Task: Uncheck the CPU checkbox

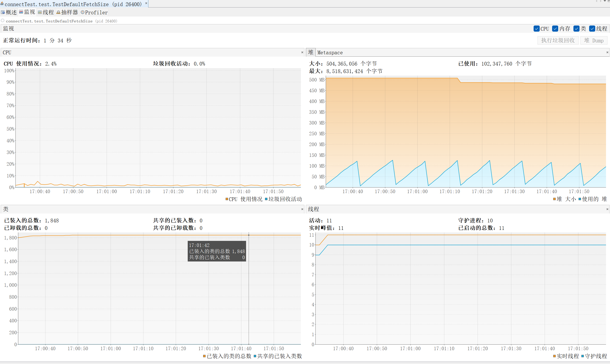Action: coord(536,29)
